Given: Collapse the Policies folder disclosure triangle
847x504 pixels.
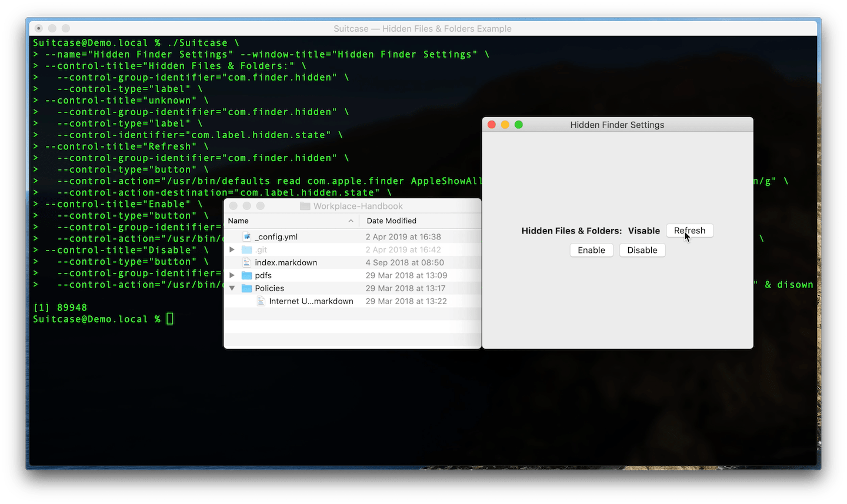Looking at the screenshot, I should (232, 288).
